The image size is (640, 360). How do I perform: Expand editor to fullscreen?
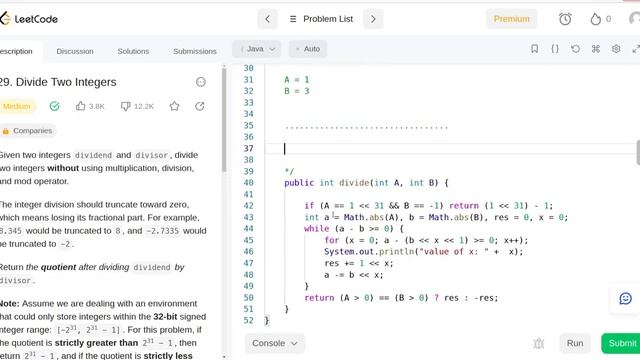tap(636, 49)
